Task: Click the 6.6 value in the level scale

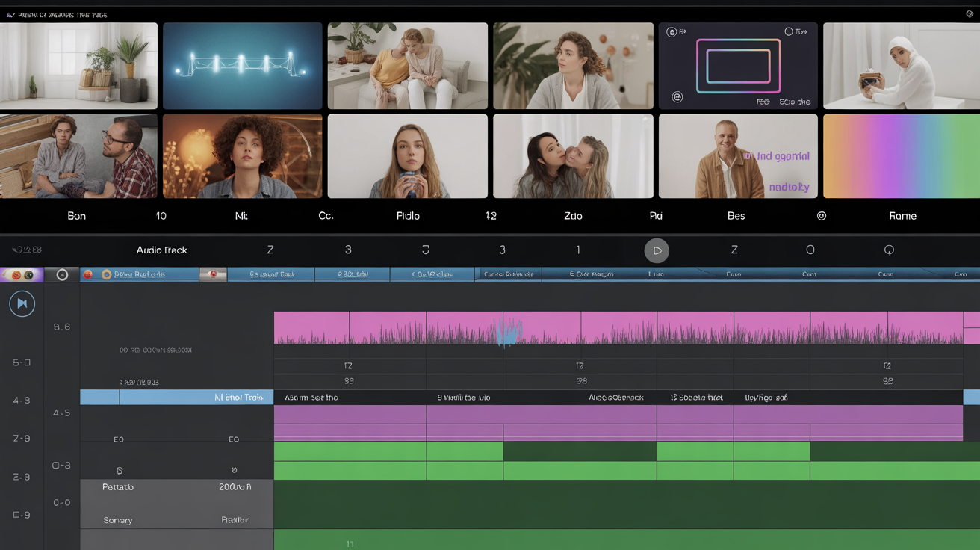Action: coord(62,327)
